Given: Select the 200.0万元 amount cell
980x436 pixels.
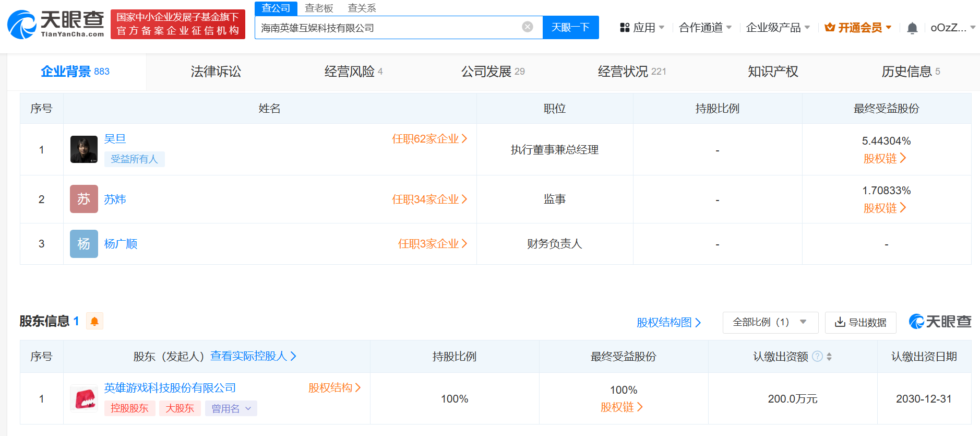Looking at the screenshot, I should point(793,398).
